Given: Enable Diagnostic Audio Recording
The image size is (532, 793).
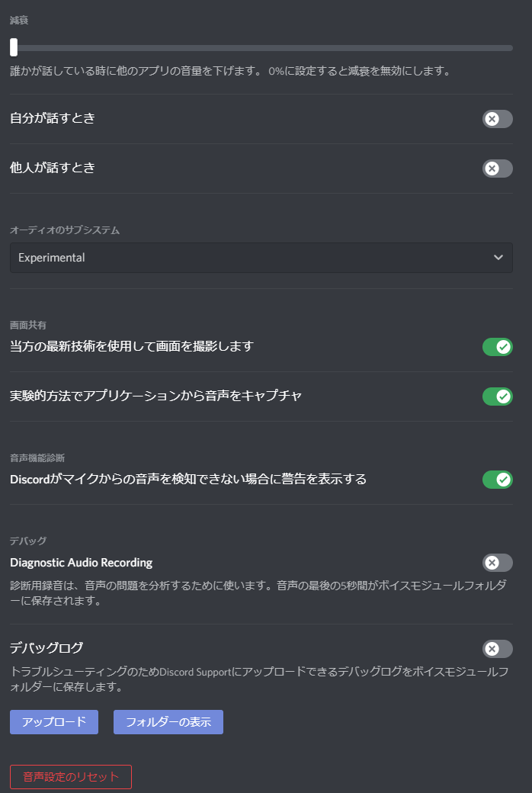Looking at the screenshot, I should coord(497,562).
